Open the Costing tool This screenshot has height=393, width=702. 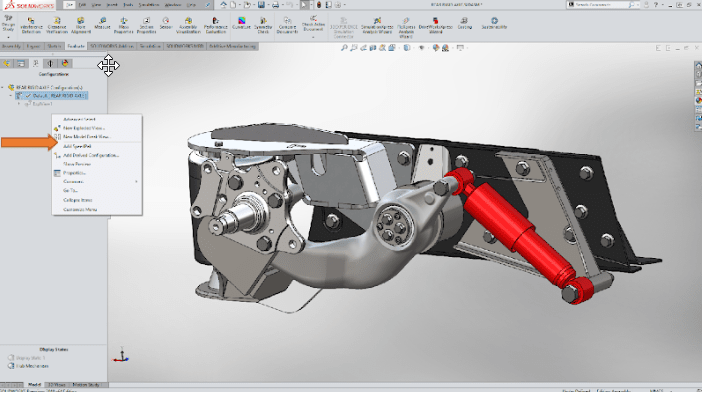click(464, 23)
